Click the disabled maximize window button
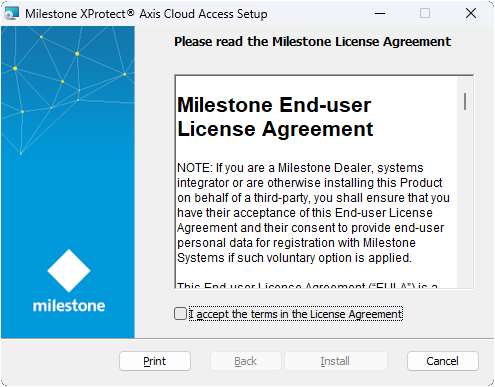Image resolution: width=495 pixels, height=387 pixels. [x=425, y=13]
